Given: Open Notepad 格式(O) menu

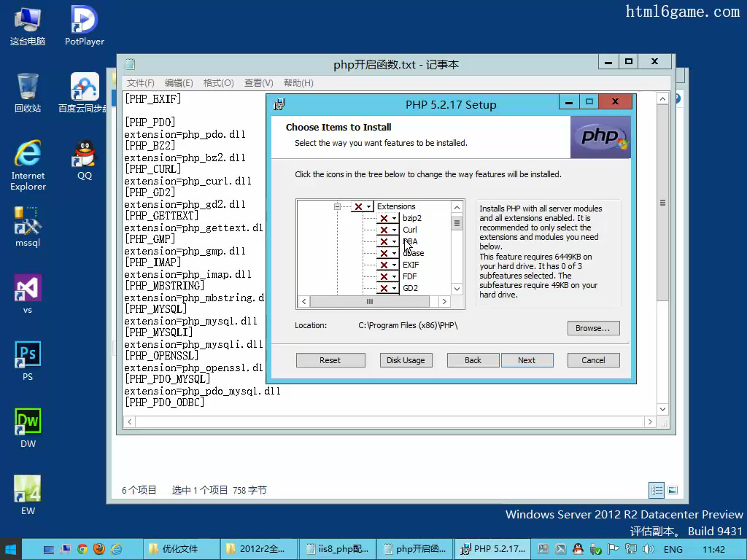Looking at the screenshot, I should click(218, 83).
